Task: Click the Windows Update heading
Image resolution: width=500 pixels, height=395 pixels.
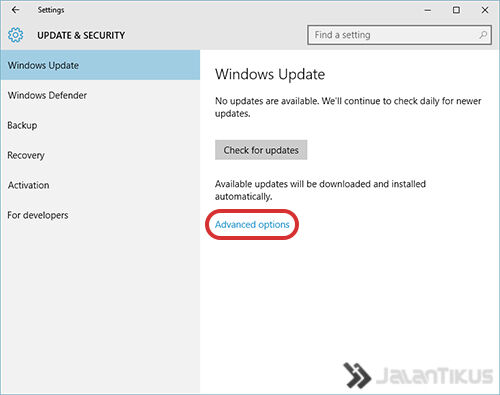Action: click(270, 74)
